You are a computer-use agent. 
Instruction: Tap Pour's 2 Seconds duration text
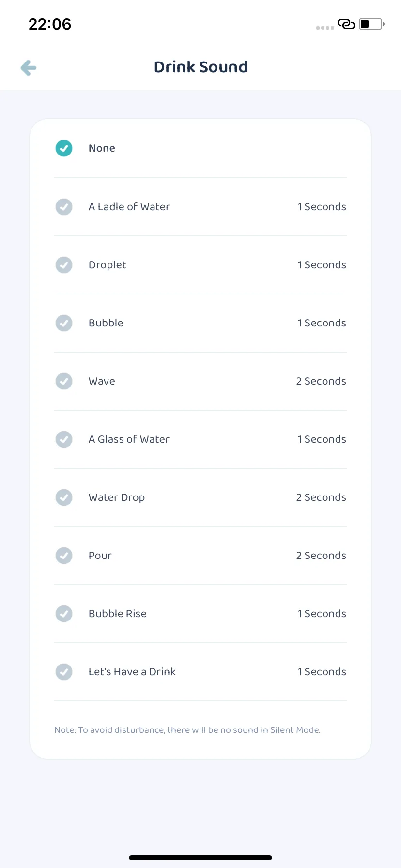[x=321, y=556]
